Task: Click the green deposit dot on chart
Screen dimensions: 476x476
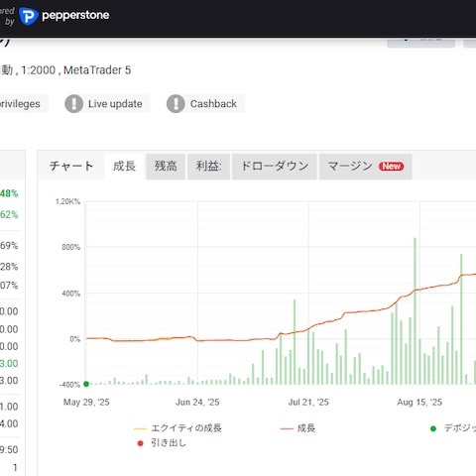Action: [86, 384]
